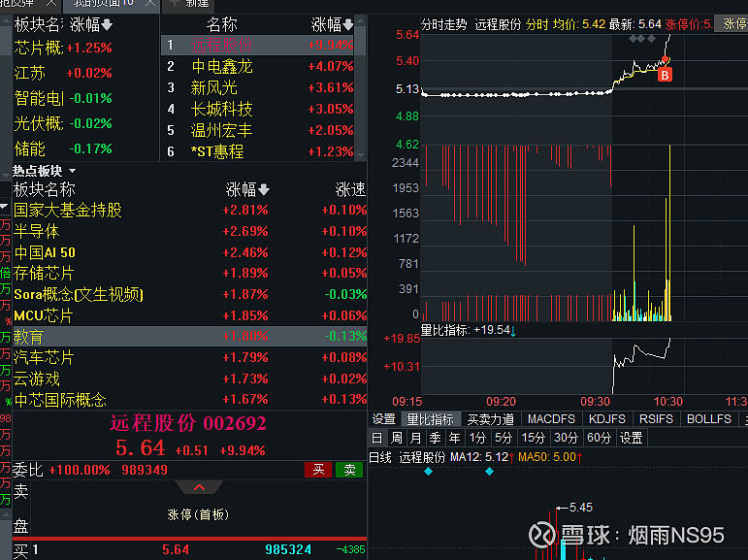This screenshot has width=748, height=560.
Task: Select the 光伏概 sector row
Action: coord(63,123)
